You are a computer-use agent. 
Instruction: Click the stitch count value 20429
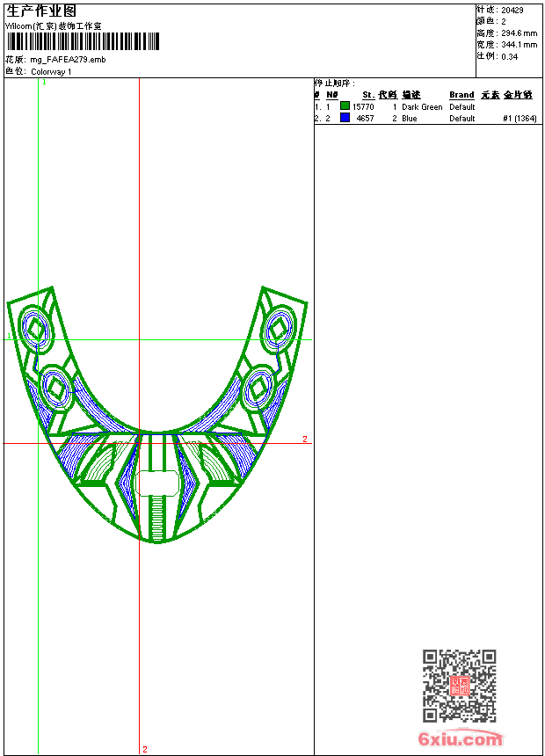pos(512,10)
